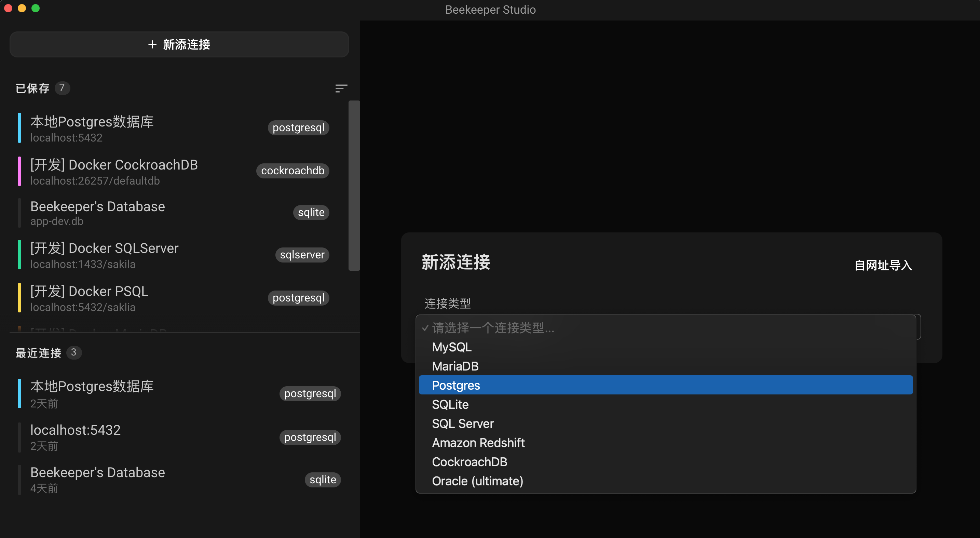Select the placeholder 请选择一个连接类型 option
This screenshot has height=538, width=980.
(x=493, y=327)
